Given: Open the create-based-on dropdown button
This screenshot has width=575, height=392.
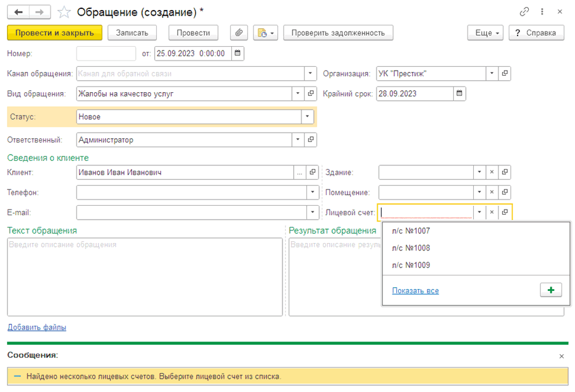Looking at the screenshot, I should [x=265, y=33].
